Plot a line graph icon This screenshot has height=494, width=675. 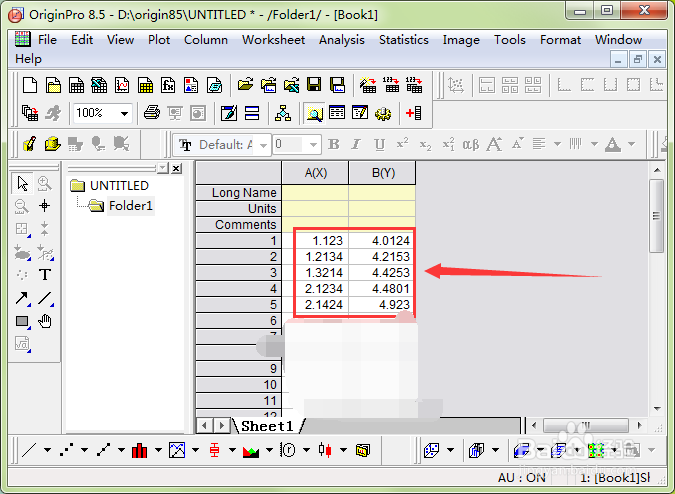coord(29,450)
